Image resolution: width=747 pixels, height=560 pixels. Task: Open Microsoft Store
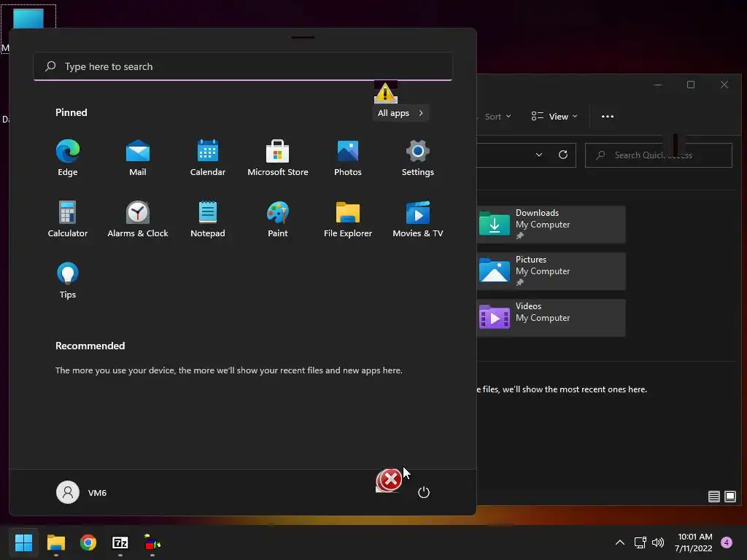point(278,158)
